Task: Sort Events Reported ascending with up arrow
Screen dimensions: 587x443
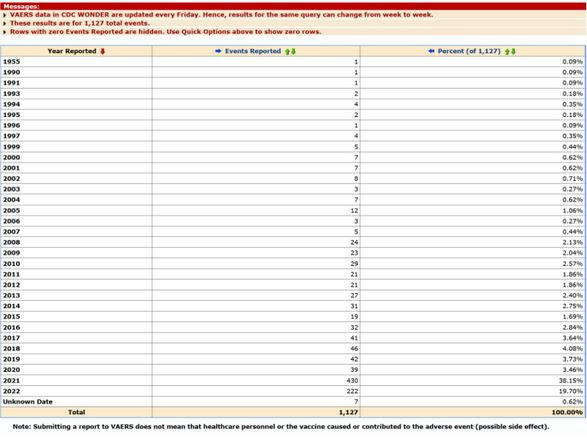Action: pyautogui.click(x=288, y=52)
